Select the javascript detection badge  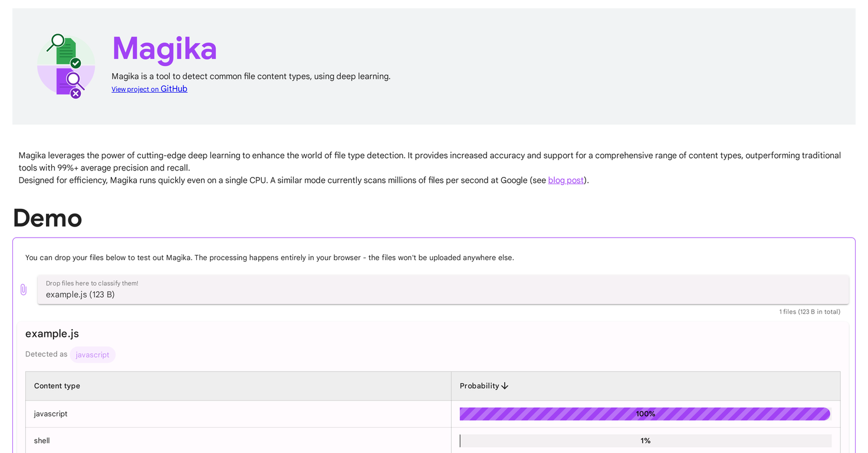click(93, 354)
